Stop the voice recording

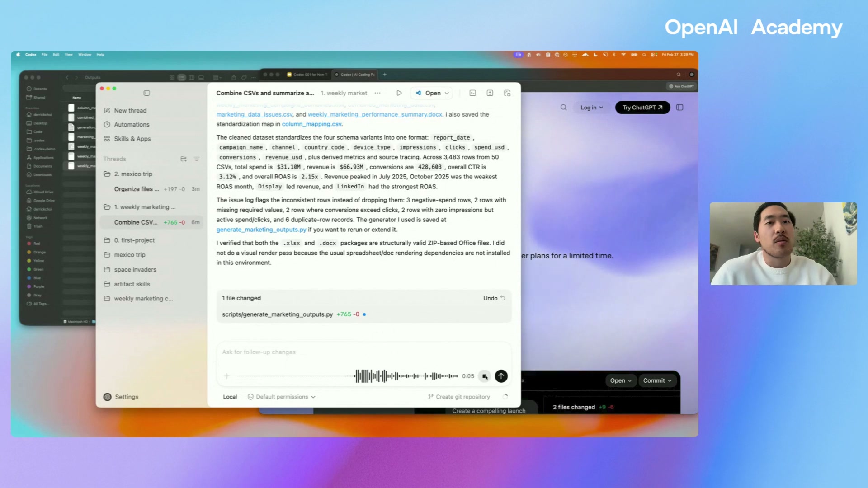(x=485, y=376)
